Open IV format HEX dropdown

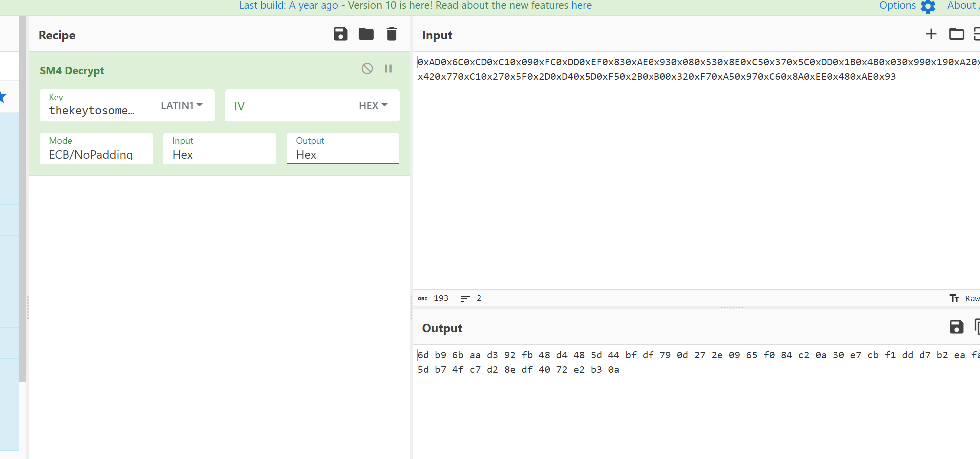click(373, 105)
